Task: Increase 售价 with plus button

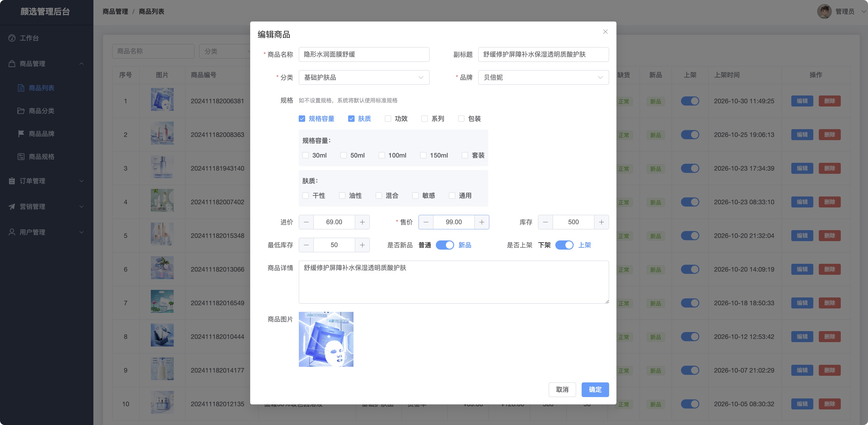Action: click(x=482, y=222)
